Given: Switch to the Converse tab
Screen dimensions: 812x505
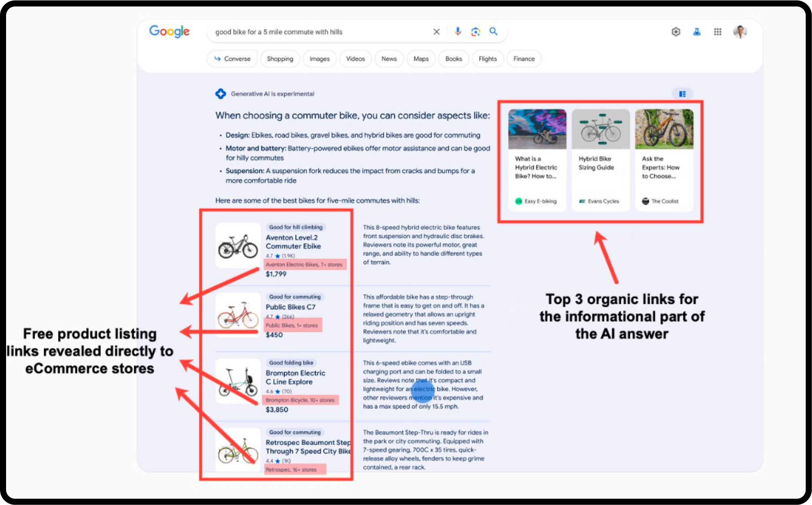Looking at the screenshot, I should pyautogui.click(x=232, y=59).
